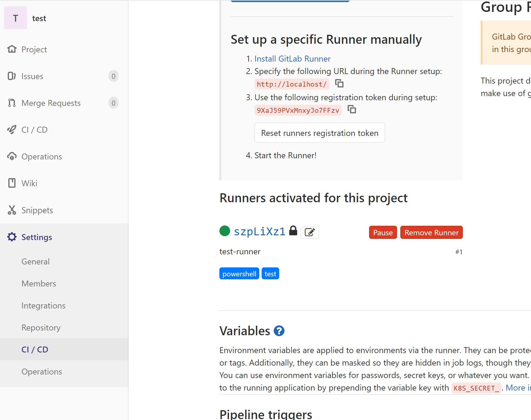Open the Install GitLab Runner link

tap(292, 59)
